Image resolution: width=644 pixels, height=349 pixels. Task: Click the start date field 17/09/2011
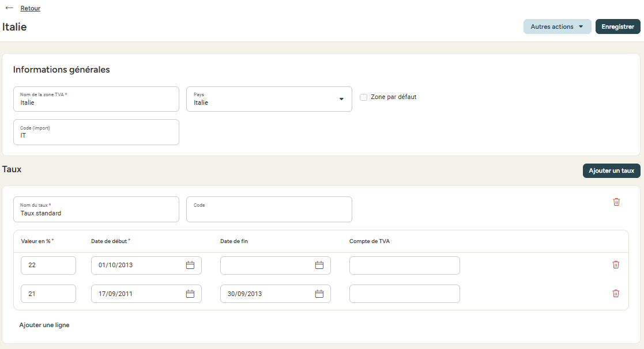(x=146, y=294)
